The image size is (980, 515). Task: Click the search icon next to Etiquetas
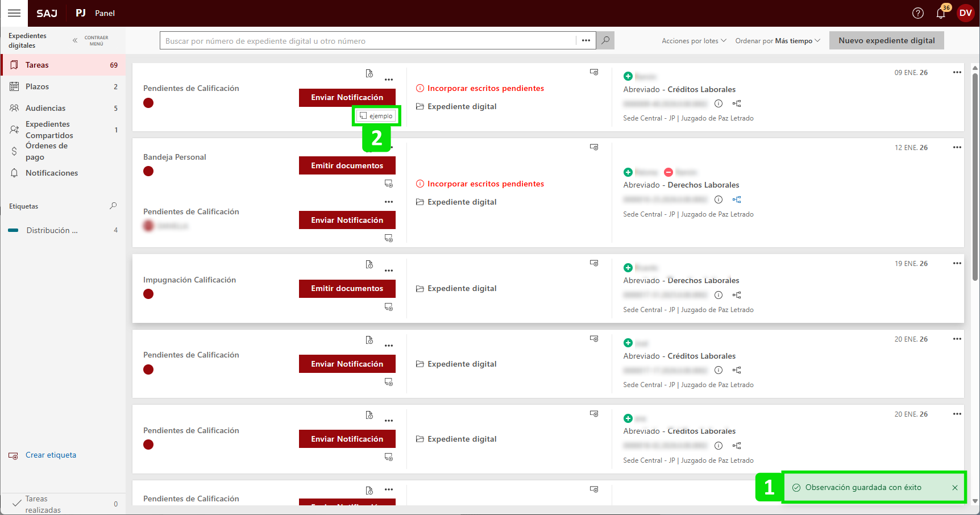[113, 206]
